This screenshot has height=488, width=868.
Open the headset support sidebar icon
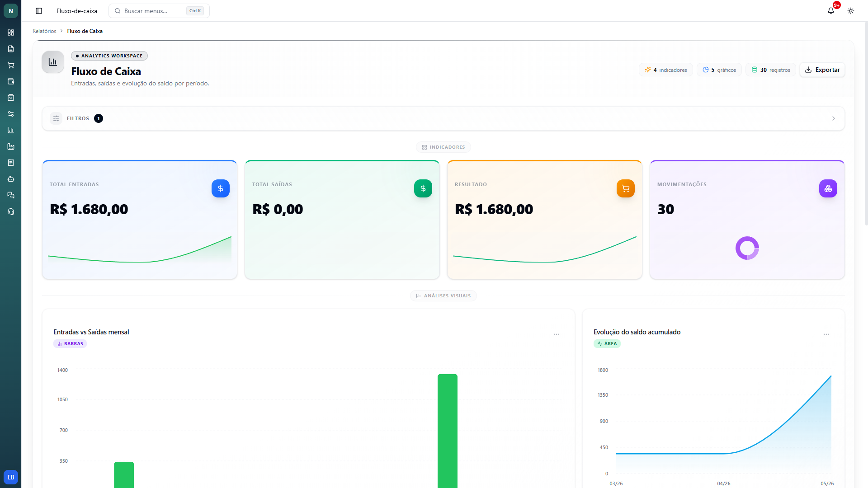pos(11,211)
